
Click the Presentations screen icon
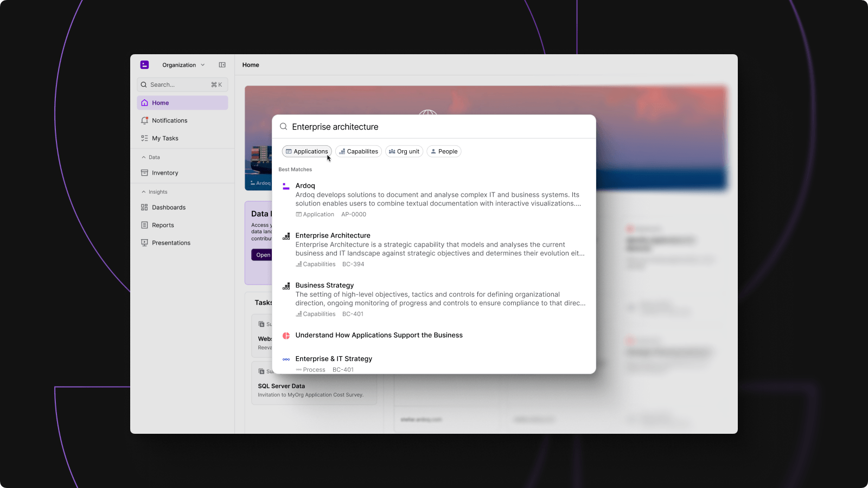pyautogui.click(x=144, y=243)
